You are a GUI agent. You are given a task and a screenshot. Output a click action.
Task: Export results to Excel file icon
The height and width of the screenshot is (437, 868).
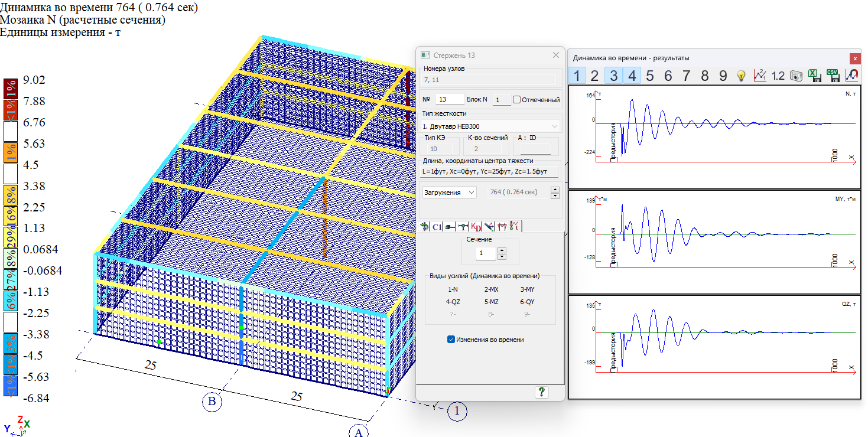pyautogui.click(x=814, y=76)
